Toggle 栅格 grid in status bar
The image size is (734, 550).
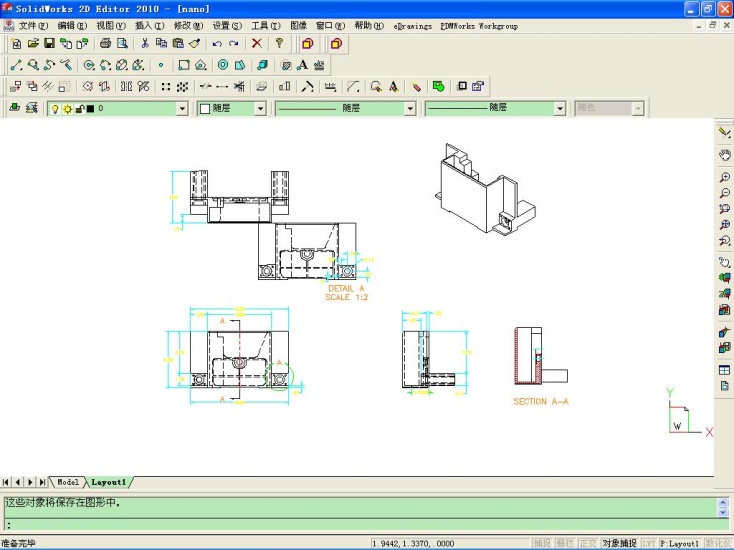(x=565, y=543)
